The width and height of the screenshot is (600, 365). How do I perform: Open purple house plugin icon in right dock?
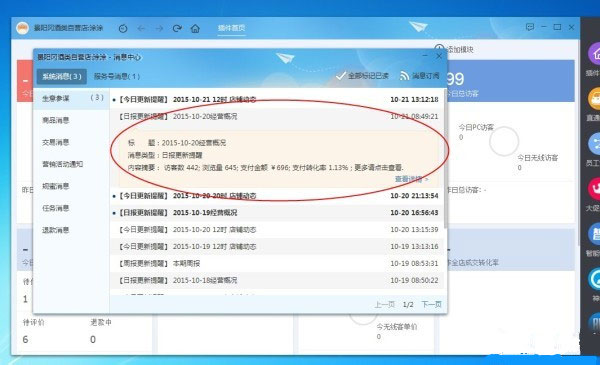click(x=594, y=54)
